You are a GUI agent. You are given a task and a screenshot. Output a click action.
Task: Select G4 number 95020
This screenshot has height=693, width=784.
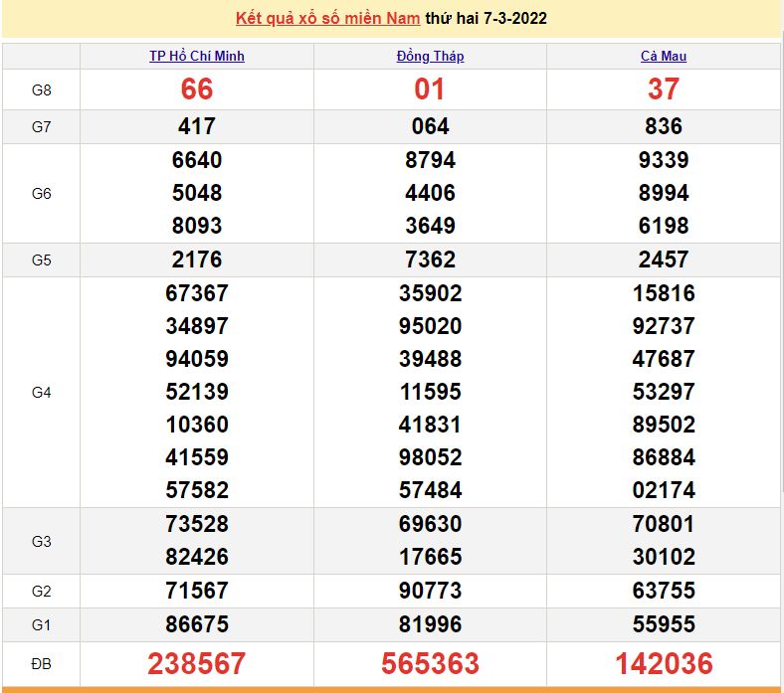pos(430,326)
